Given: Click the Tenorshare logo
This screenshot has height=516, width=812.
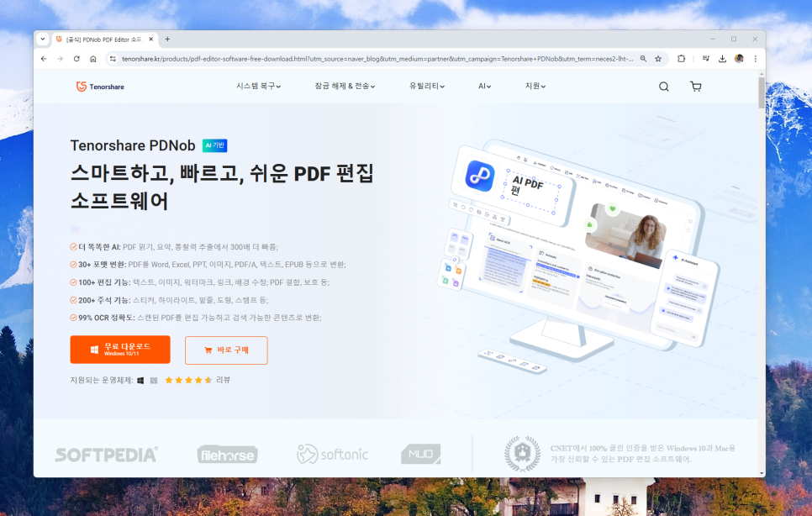Looking at the screenshot, I should (100, 87).
